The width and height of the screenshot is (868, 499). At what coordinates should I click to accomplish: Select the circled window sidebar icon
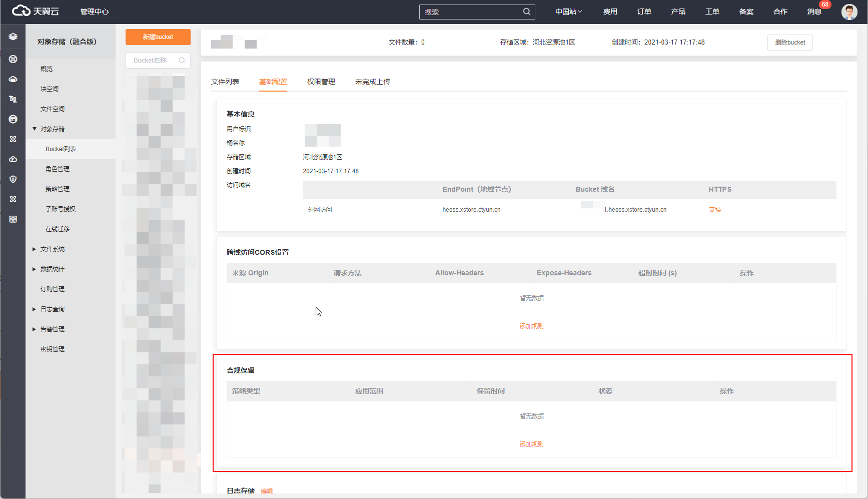coord(13,119)
